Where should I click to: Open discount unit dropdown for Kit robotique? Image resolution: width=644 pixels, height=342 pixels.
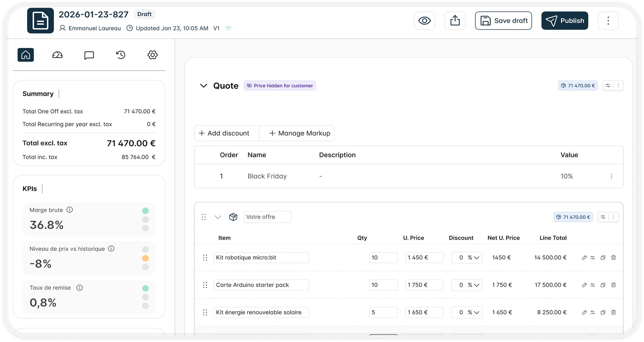click(474, 258)
